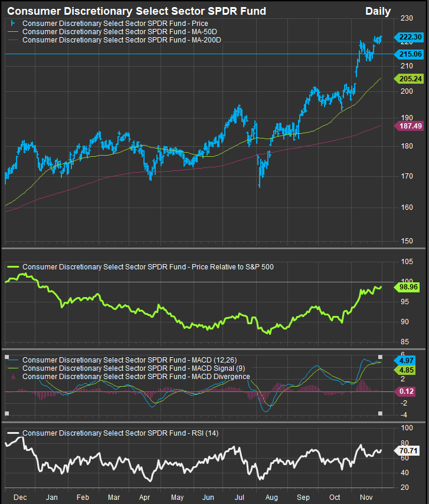Click the Nov label on the time axis
The height and width of the screenshot is (504, 429).
[x=366, y=498]
